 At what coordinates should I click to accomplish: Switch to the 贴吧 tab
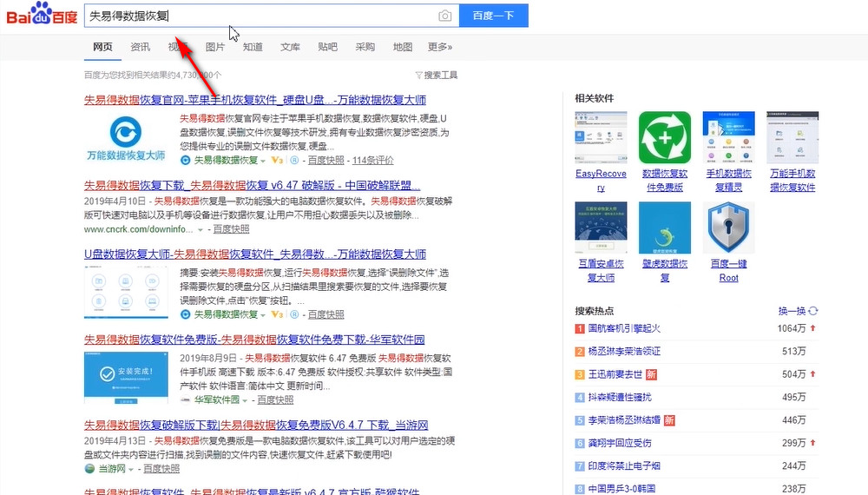point(328,47)
